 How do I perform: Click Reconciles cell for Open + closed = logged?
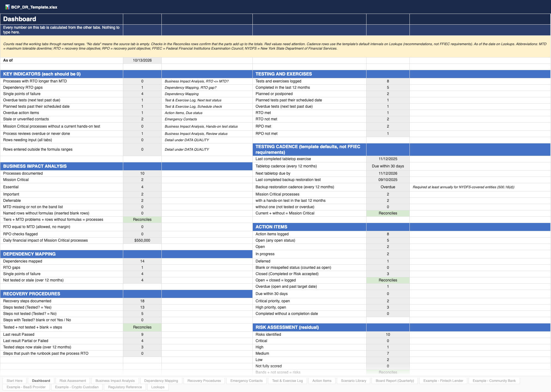point(388,280)
